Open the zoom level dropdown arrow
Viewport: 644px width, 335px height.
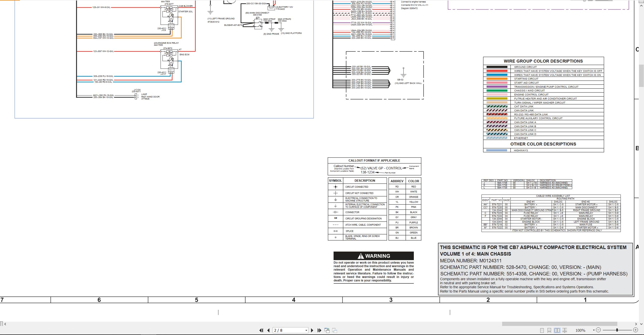pyautogui.click(x=594, y=330)
